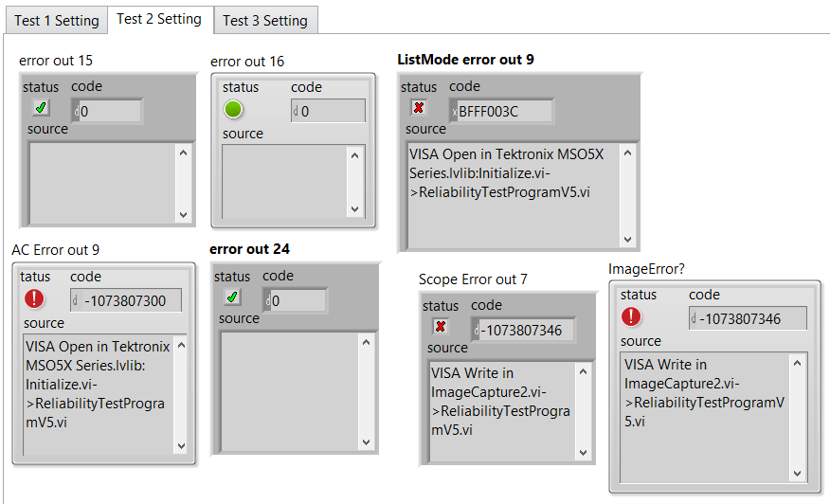Click source text in ListMode error out 9
This screenshot has width=830, height=504.
pos(507,173)
